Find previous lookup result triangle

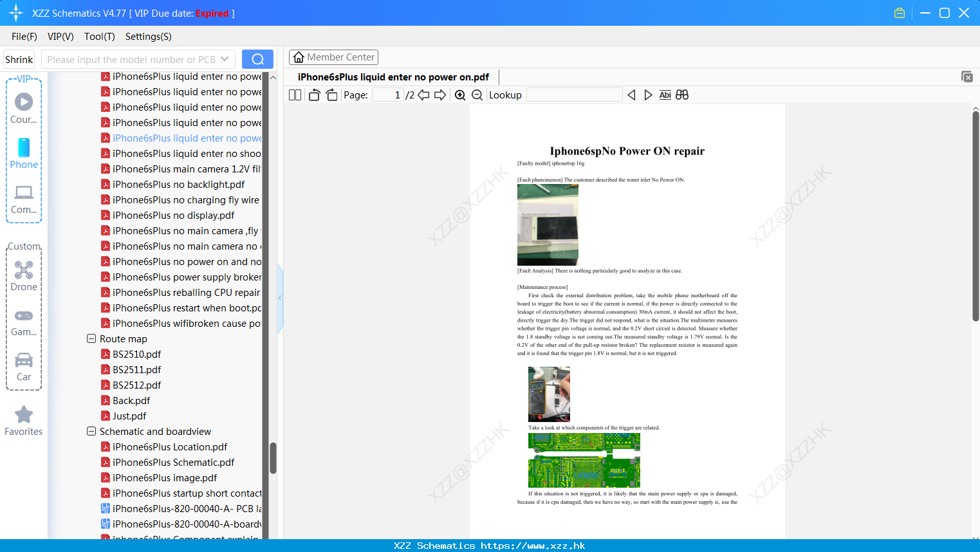tap(631, 95)
